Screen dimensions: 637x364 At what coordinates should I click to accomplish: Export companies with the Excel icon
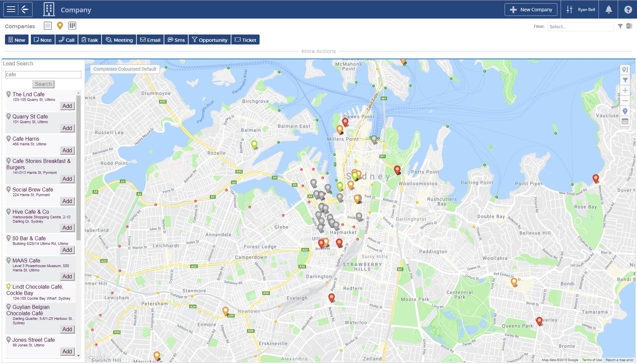tap(629, 26)
